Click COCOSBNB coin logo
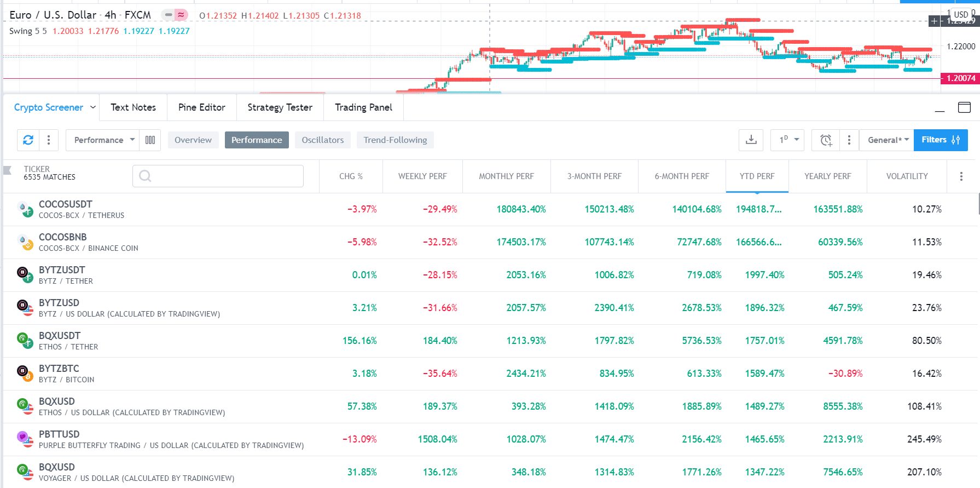980x488 pixels. click(25, 242)
